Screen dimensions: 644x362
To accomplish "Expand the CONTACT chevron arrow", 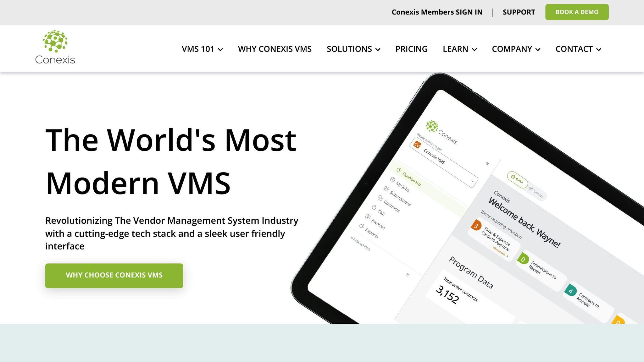I will point(599,49).
